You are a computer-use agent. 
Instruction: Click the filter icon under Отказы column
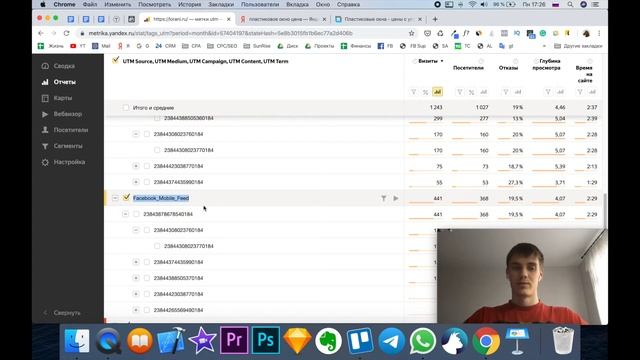tap(506, 92)
